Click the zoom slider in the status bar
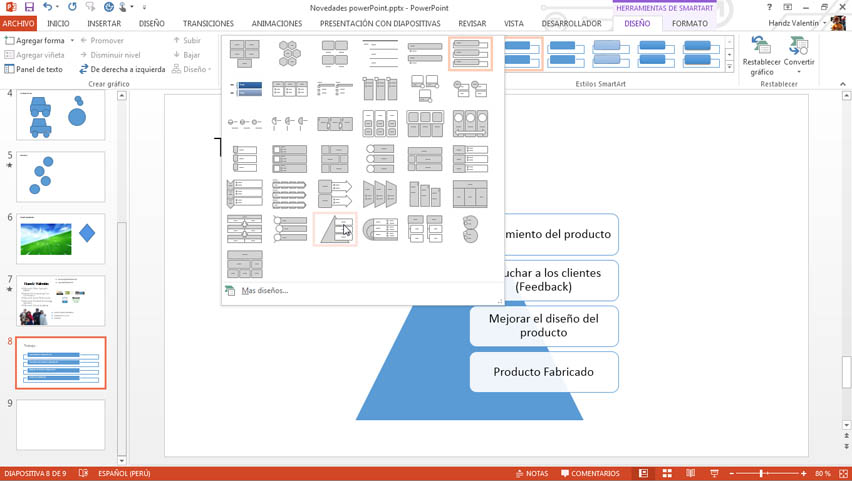The width and height of the screenshot is (852, 481). click(762, 473)
